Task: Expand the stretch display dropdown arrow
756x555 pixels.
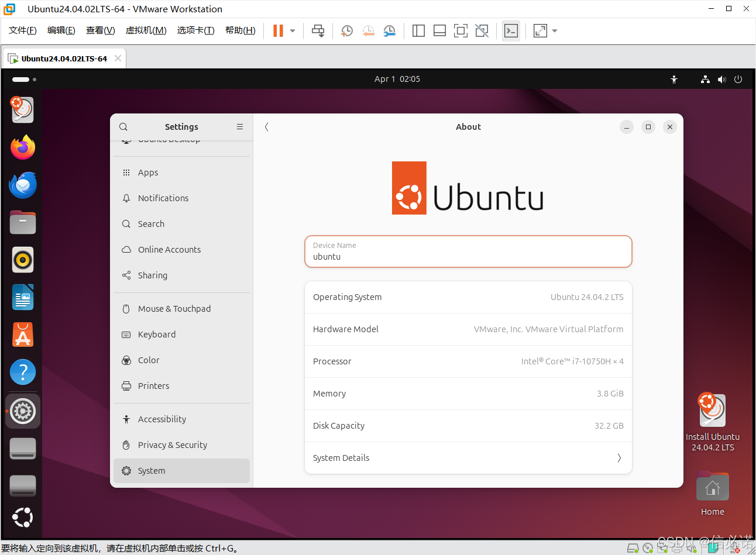Action: (x=555, y=31)
